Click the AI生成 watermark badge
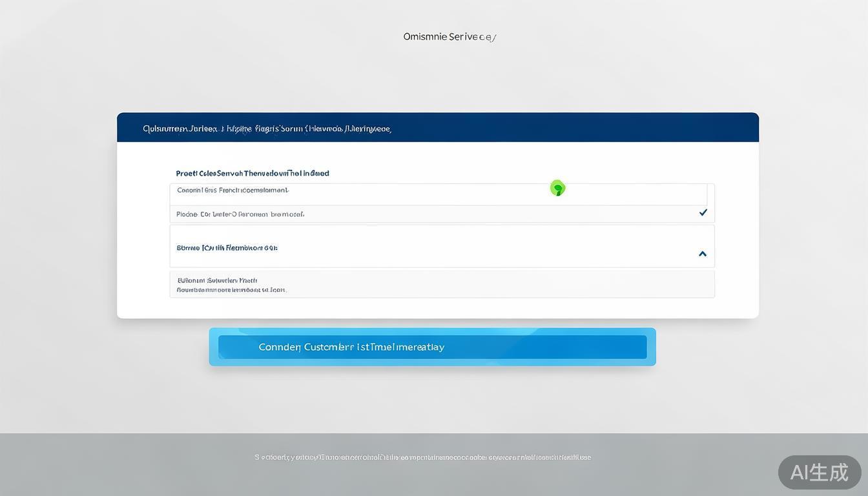Screen dimensions: 868x496 (819, 472)
